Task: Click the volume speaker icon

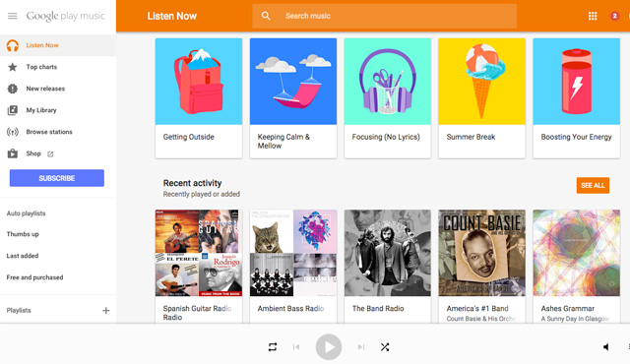Action: click(606, 347)
